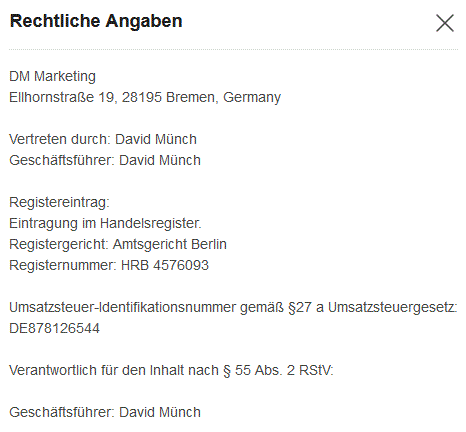Image resolution: width=466 pixels, height=432 pixels.
Task: Click the word Germany in the address
Action: [x=252, y=98]
